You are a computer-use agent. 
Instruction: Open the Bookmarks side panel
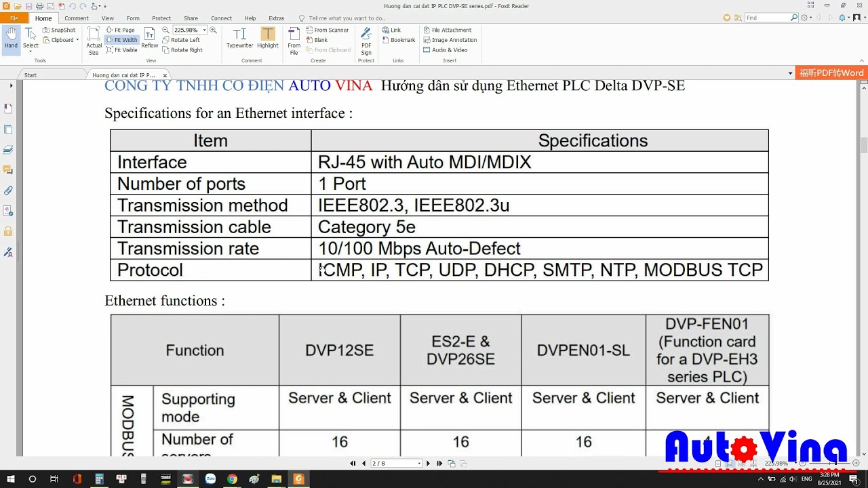point(8,108)
